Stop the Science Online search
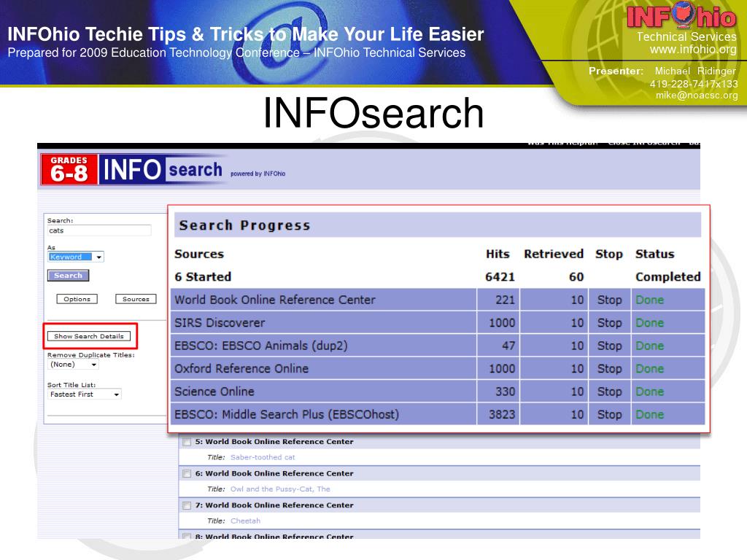This screenshot has width=747, height=560. click(609, 392)
